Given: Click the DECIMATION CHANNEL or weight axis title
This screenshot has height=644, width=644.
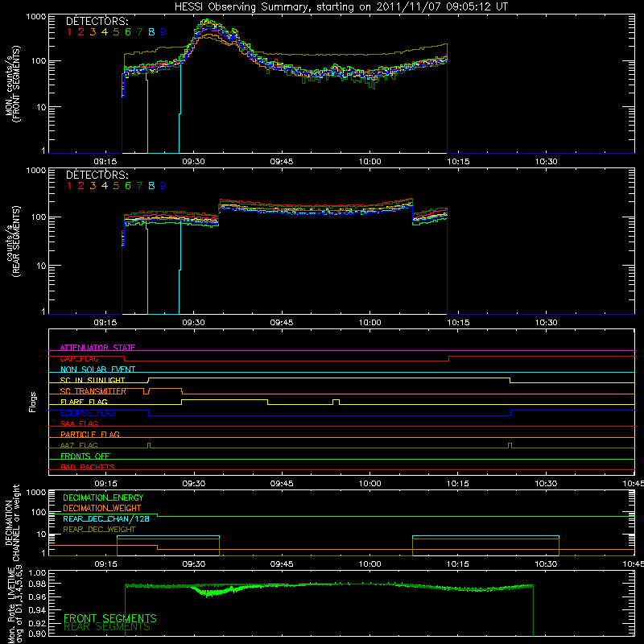Looking at the screenshot, I should [x=12, y=522].
